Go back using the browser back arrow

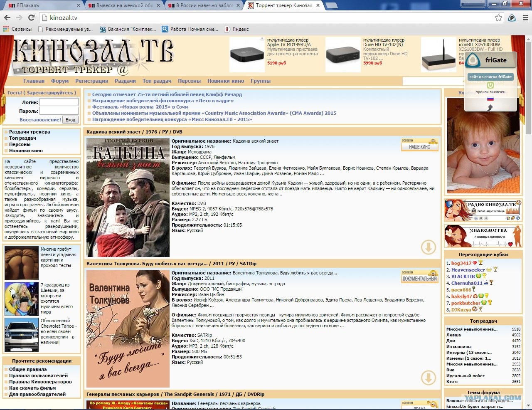pyautogui.click(x=7, y=18)
